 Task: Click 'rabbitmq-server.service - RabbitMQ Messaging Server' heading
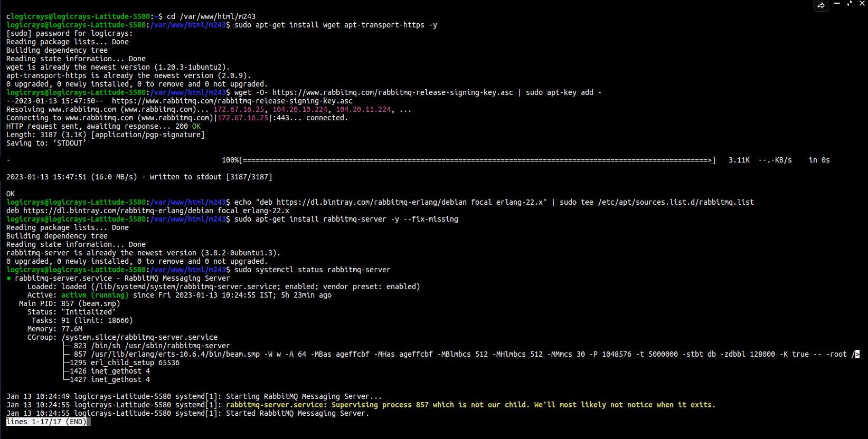click(x=122, y=278)
